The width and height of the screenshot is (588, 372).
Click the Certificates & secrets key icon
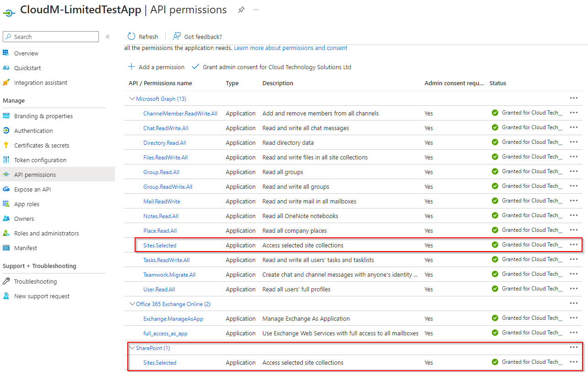click(x=6, y=145)
